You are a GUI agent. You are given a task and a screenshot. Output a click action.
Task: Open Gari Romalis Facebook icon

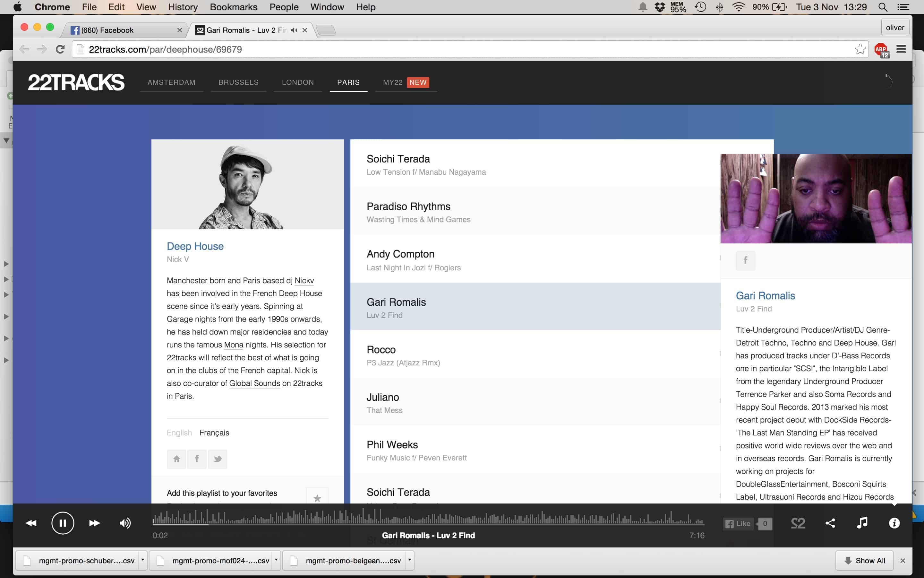745,260
